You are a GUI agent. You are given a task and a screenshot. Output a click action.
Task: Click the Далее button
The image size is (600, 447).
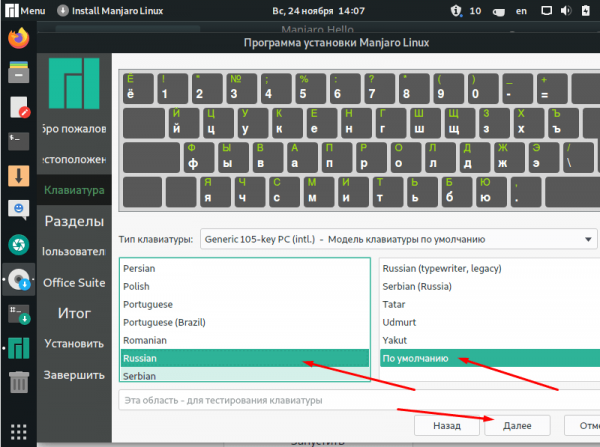[x=517, y=426]
